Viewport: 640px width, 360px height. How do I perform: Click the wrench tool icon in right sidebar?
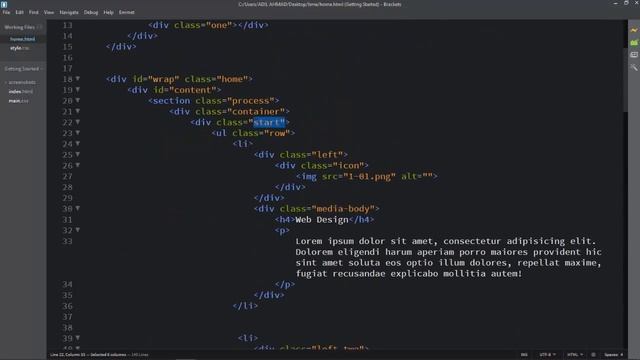pos(633,67)
